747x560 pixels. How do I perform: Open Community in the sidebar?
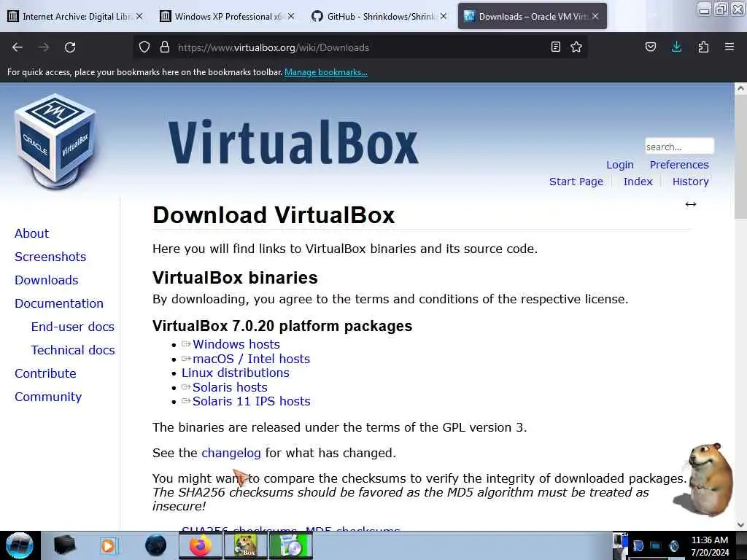tap(47, 397)
